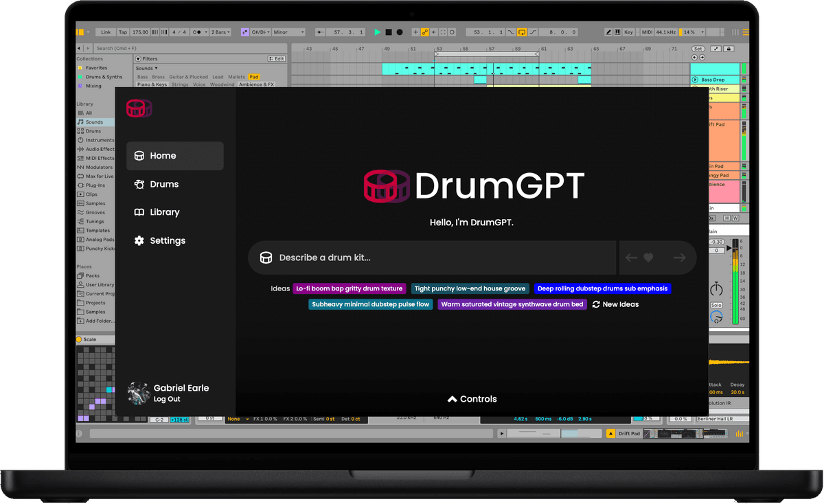Toggle the Key map mode button
This screenshot has height=504, width=824.
coord(629,32)
